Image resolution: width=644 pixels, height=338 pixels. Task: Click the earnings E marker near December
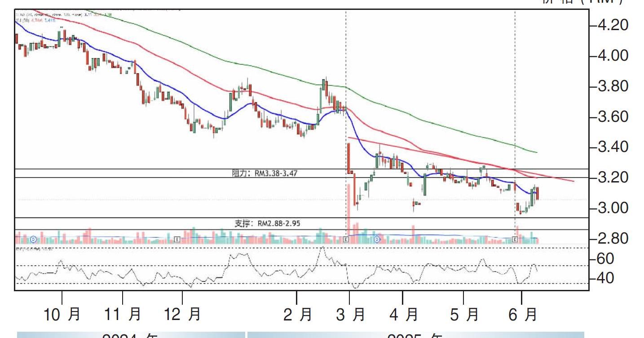[177, 240]
